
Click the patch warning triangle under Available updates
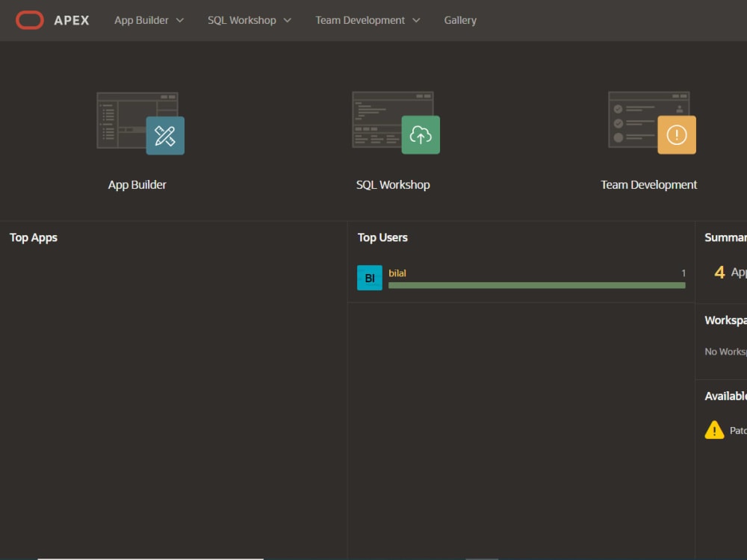pyautogui.click(x=713, y=429)
